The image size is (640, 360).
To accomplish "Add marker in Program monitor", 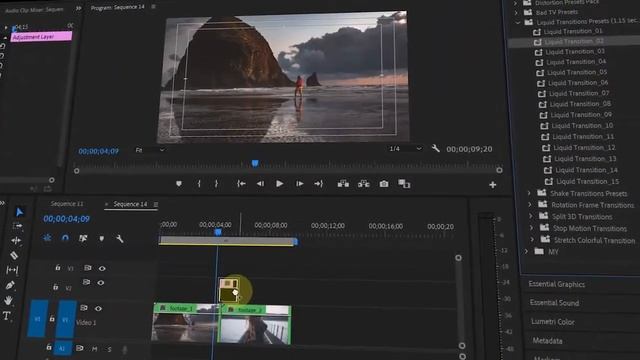I will [x=179, y=184].
